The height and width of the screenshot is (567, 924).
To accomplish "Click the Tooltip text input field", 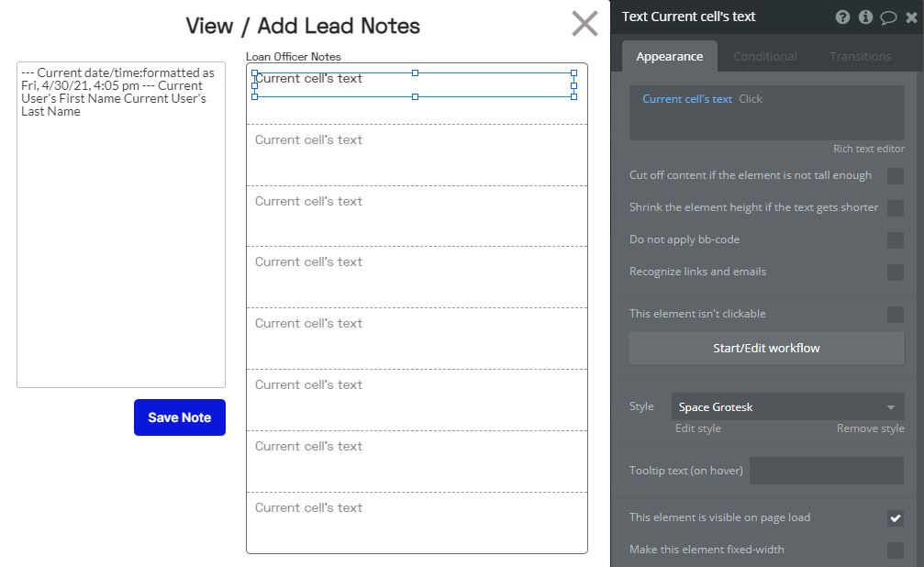I will coord(826,471).
